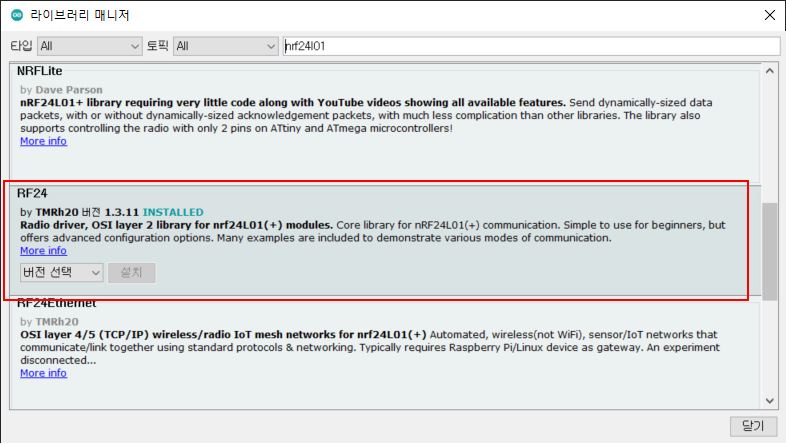Open More info link for RF24
The width and height of the screenshot is (786, 444).
coord(44,251)
